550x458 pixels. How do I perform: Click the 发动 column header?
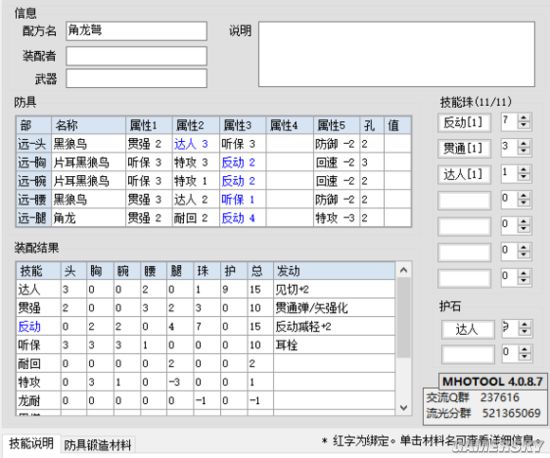coord(334,271)
